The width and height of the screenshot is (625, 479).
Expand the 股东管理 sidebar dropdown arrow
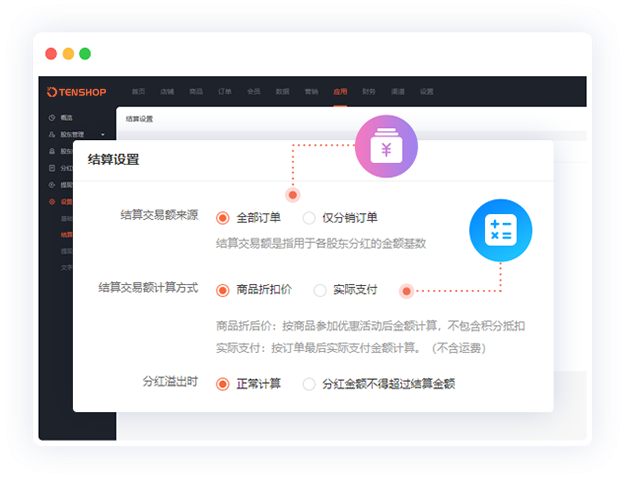[104, 134]
